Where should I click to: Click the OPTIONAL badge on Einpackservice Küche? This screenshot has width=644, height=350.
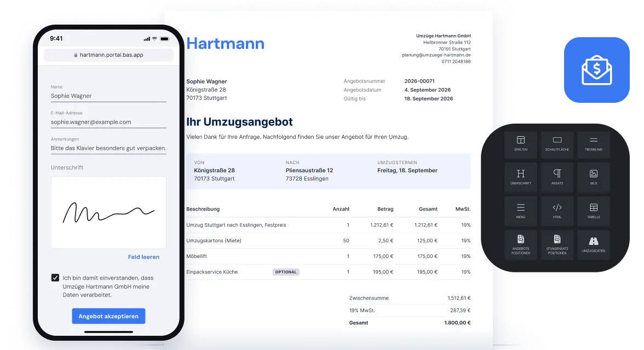click(x=286, y=272)
